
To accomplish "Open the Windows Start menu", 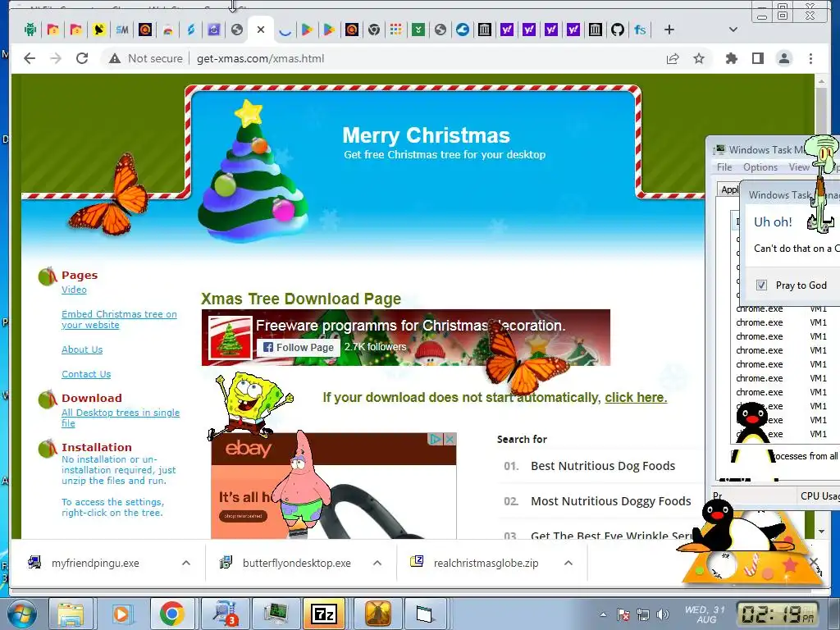I will coord(21,614).
